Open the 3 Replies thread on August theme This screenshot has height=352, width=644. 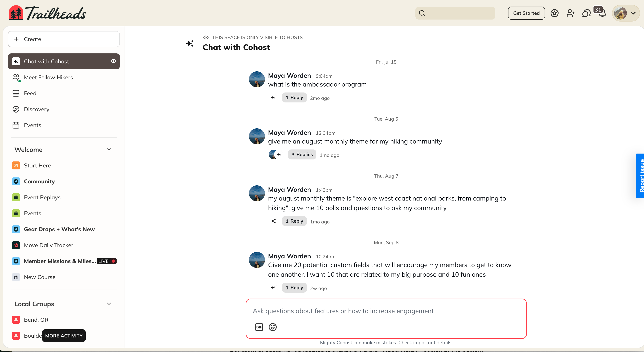coord(302,154)
